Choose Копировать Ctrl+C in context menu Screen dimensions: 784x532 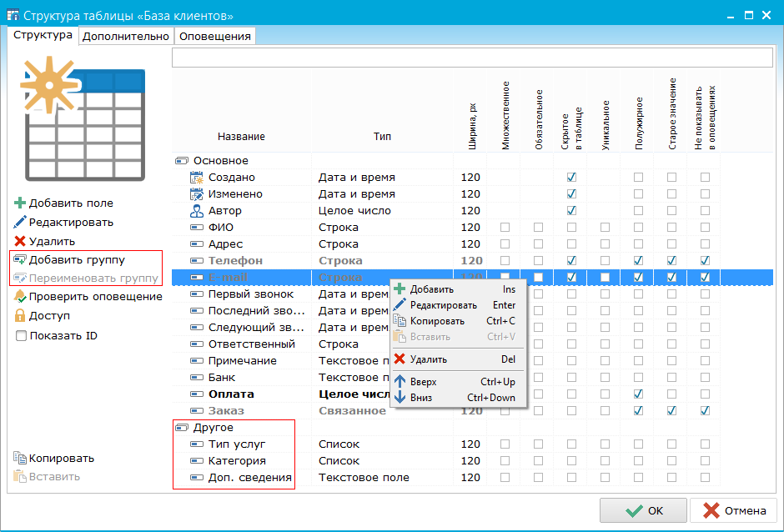[x=458, y=321]
